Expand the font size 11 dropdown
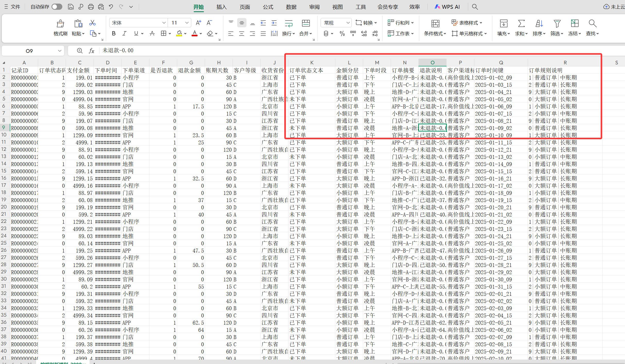Screen dimensions: 625x364 (x=187, y=23)
